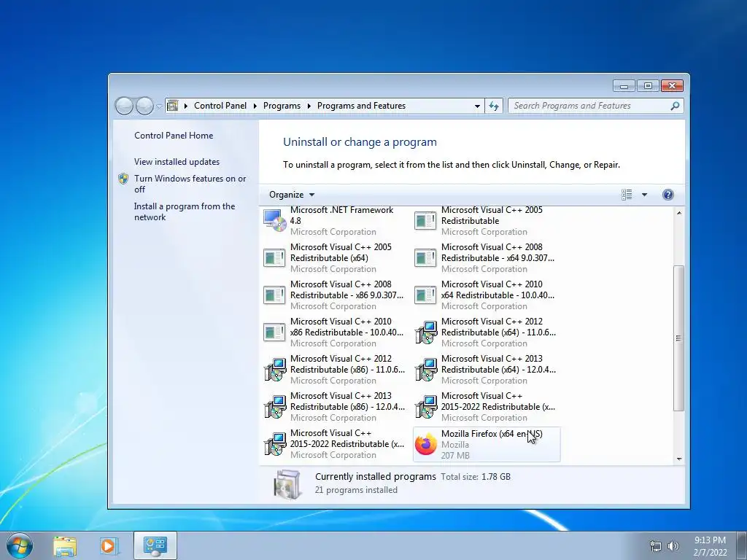Select Visual C++ 2010 x86 Redistributable icon
Image resolution: width=747 pixels, height=560 pixels.
275,332
